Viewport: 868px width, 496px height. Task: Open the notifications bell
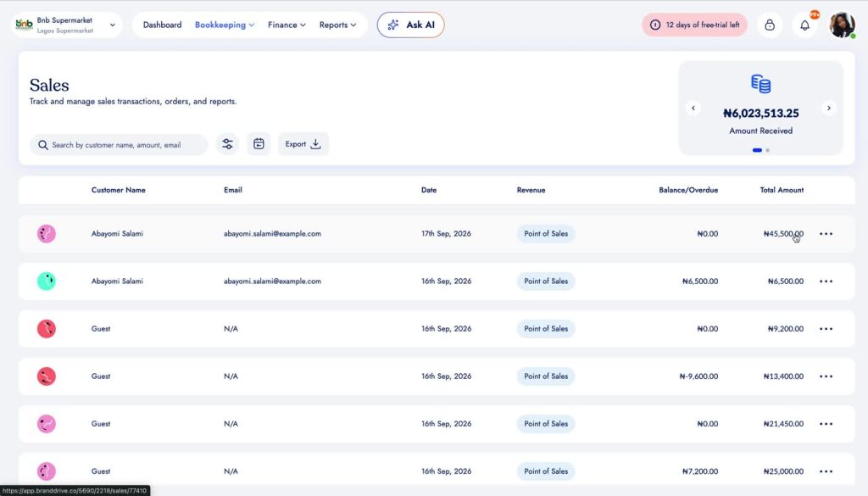[x=805, y=25]
